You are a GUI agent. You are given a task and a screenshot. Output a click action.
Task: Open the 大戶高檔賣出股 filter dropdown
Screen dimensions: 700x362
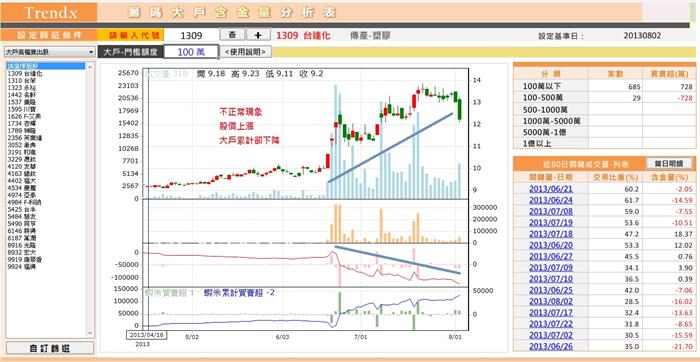49,52
